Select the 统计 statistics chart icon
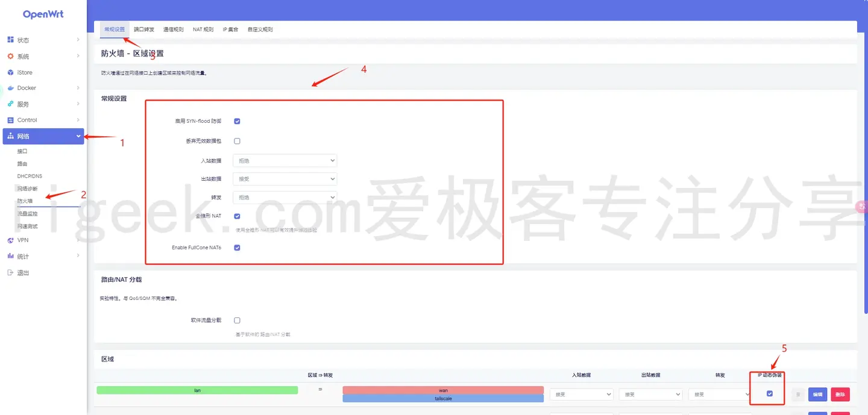The image size is (868, 415). [x=10, y=255]
